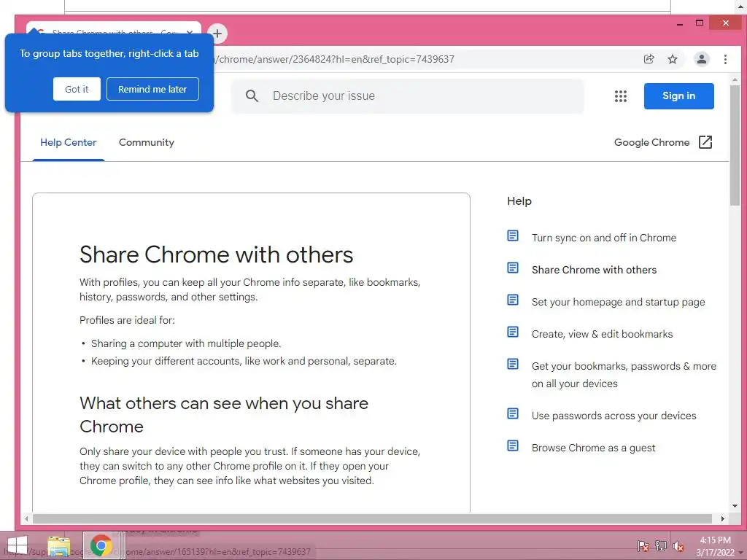This screenshot has height=560, width=747.
Task: Select the Share Chrome with others sidebar link
Action: pos(594,270)
